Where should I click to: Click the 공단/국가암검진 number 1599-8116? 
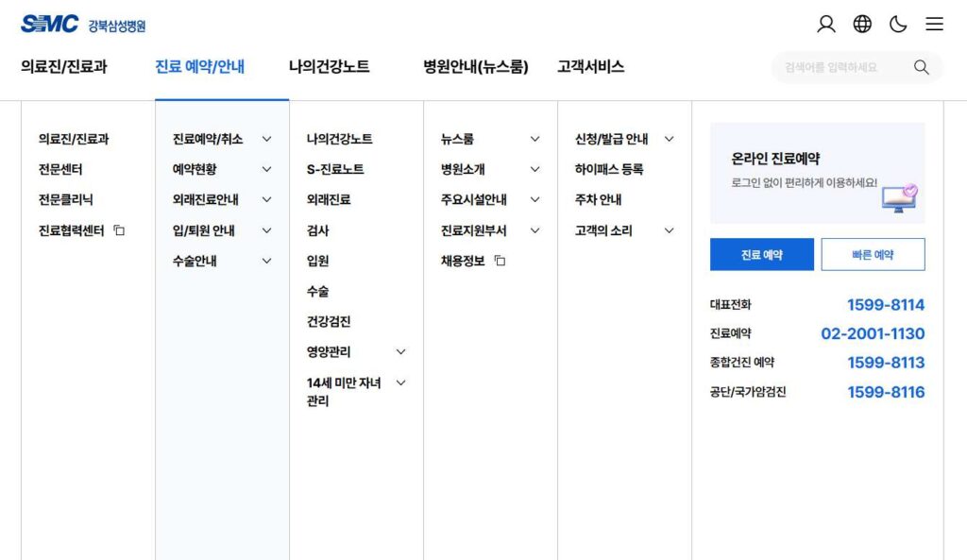[886, 392]
